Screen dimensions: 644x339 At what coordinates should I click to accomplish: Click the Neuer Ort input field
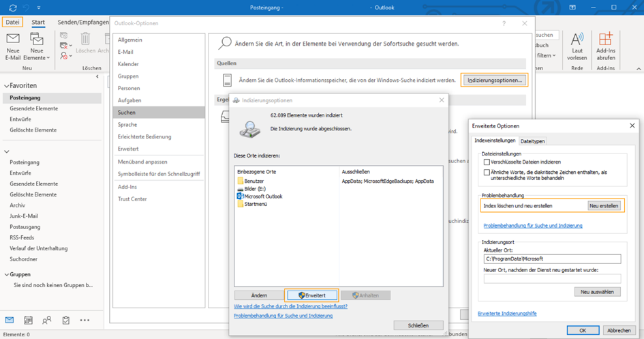pyautogui.click(x=552, y=278)
